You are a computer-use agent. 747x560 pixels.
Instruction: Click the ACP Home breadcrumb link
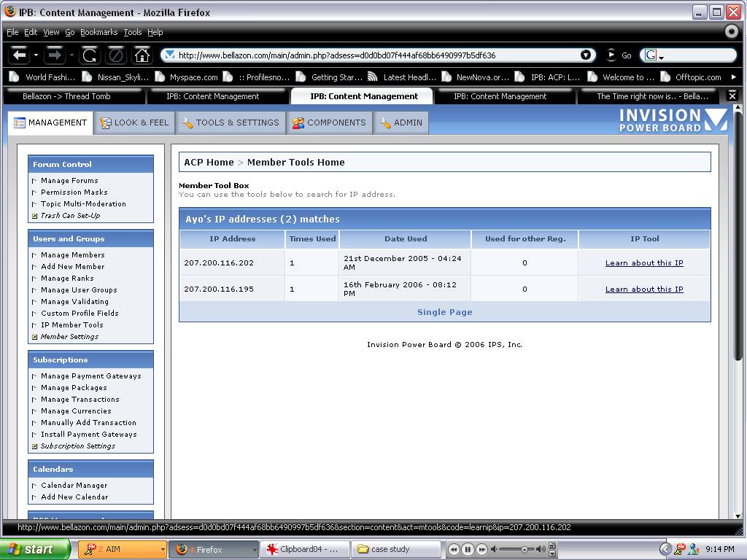(x=209, y=163)
